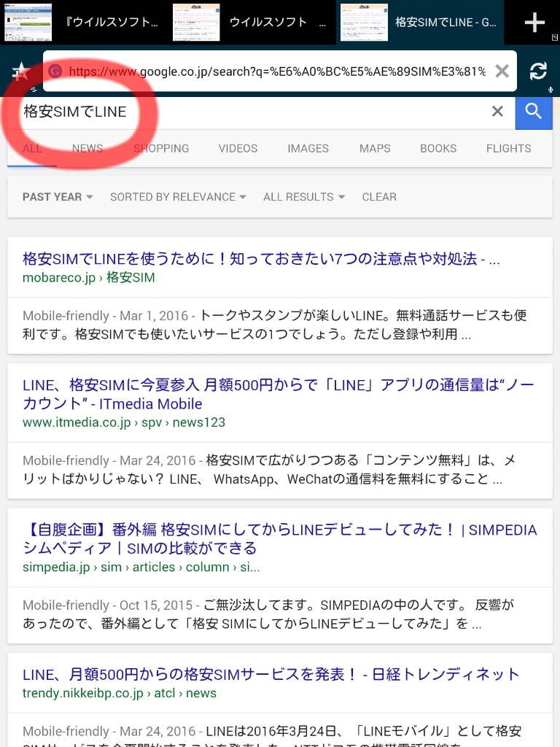Click www.itmedia.co.jp › spv › news123 URL
Screen dimensions: 560x747
tap(124, 422)
